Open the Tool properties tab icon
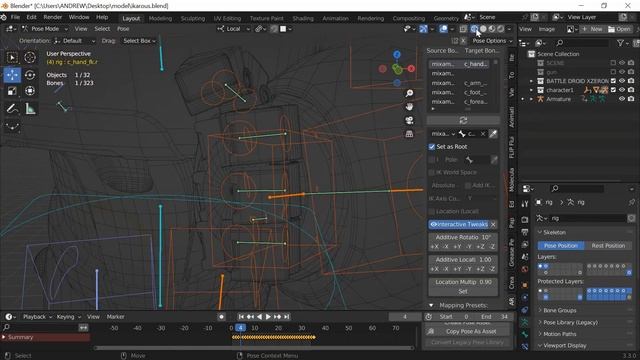This screenshot has width=640, height=360. pyautogui.click(x=525, y=204)
